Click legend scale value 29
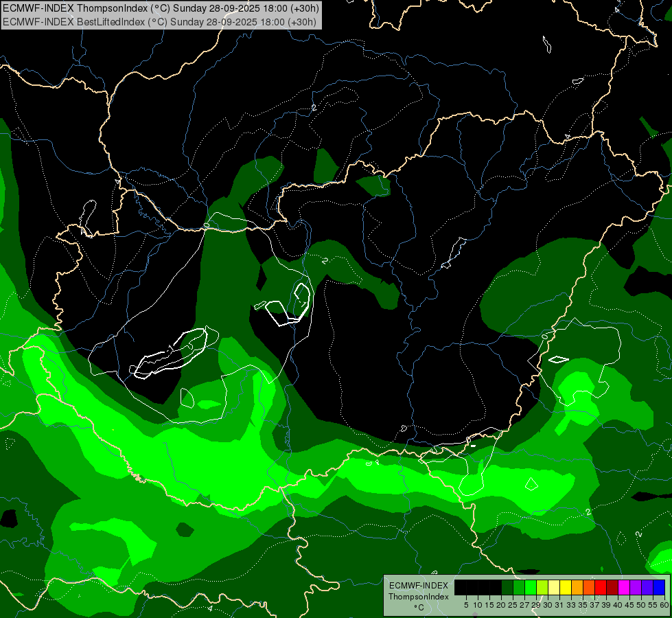This screenshot has width=672, height=618. (x=536, y=605)
